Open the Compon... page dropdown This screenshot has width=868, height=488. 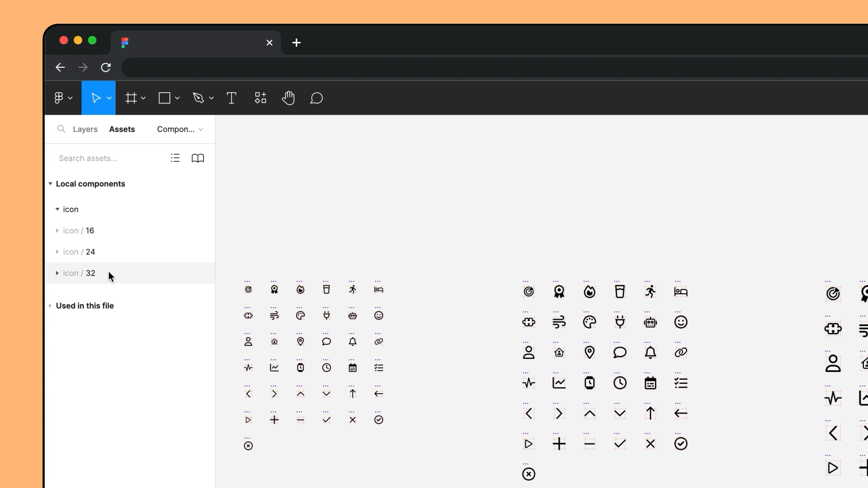tap(180, 129)
